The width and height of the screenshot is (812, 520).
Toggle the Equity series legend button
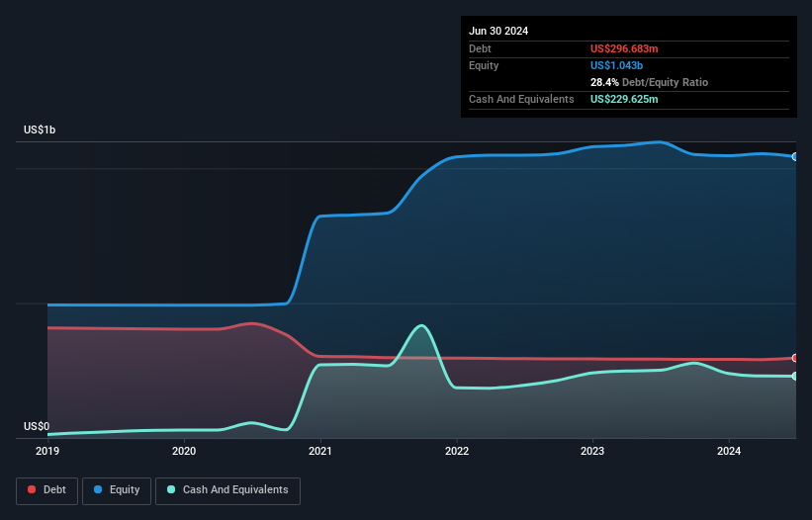[117, 490]
